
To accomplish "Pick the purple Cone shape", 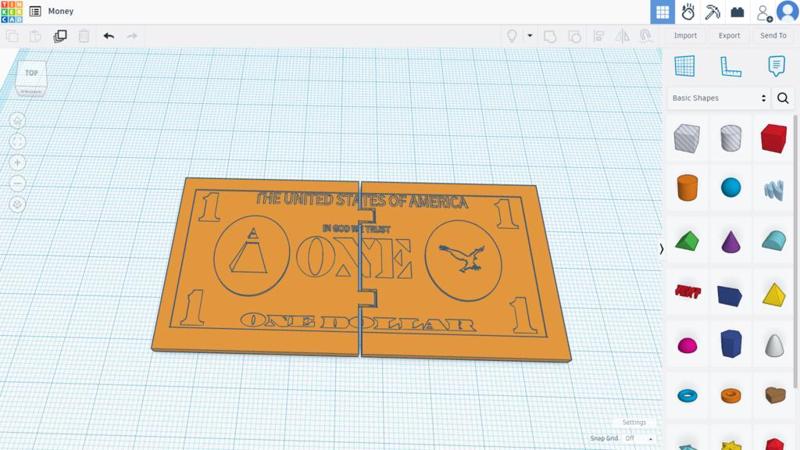I will tap(731, 241).
